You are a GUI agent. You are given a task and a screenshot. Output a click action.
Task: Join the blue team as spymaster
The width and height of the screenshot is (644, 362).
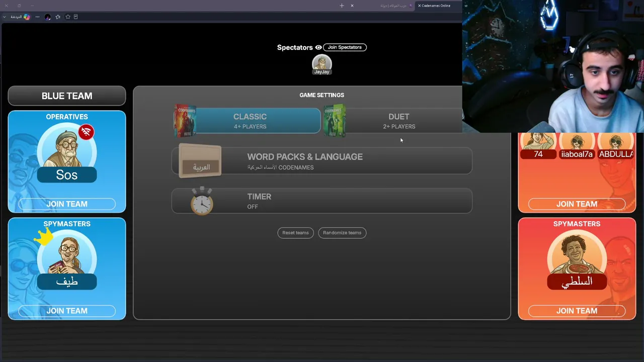click(67, 311)
